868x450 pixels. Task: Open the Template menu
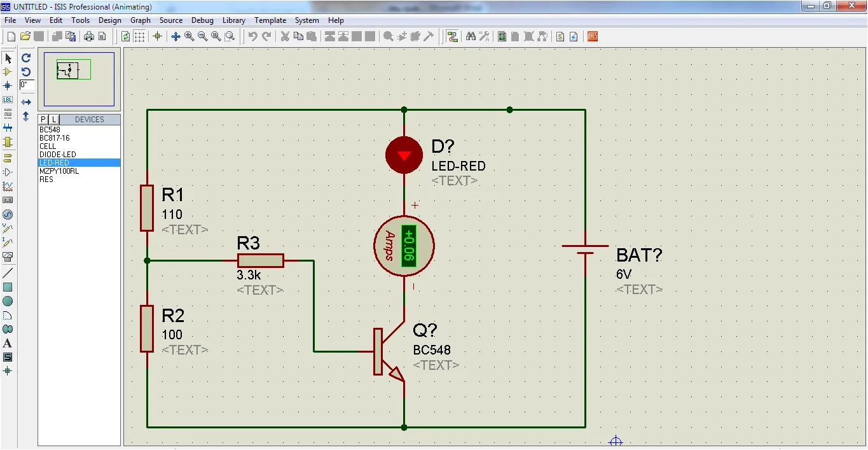tap(270, 20)
